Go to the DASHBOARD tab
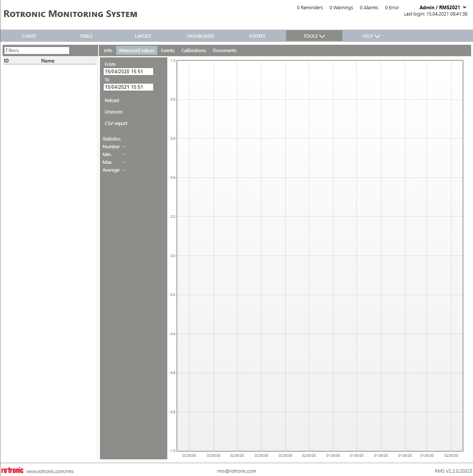Screen dimensions: 473x476 200,36
